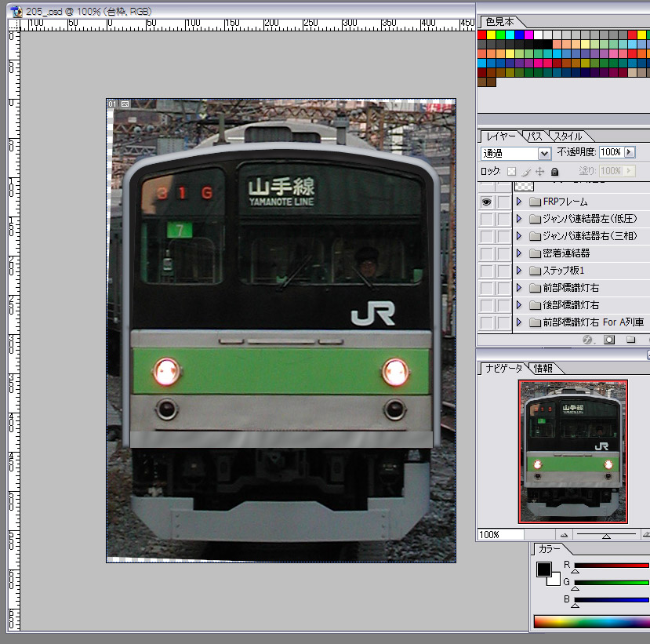This screenshot has width=650, height=644.
Task: Select layer set name 密着連結器
Action: click(566, 253)
